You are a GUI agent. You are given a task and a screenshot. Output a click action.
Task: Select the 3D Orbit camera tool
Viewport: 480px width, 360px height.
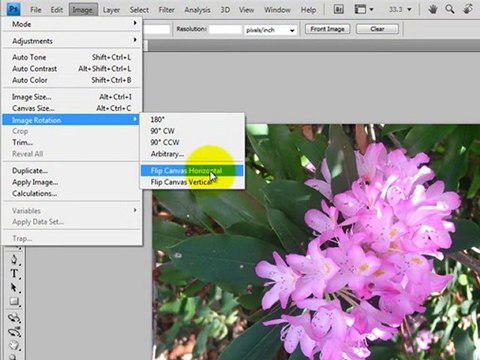tap(14, 332)
